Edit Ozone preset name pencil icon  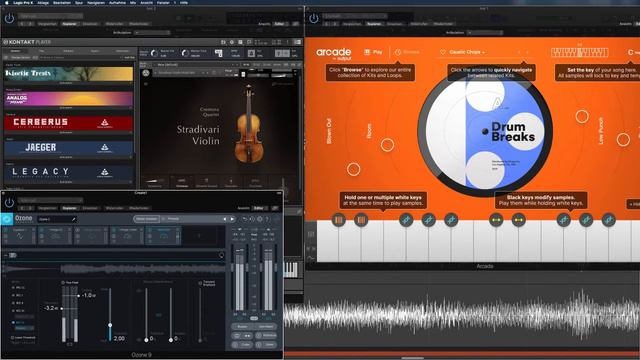tap(73, 219)
